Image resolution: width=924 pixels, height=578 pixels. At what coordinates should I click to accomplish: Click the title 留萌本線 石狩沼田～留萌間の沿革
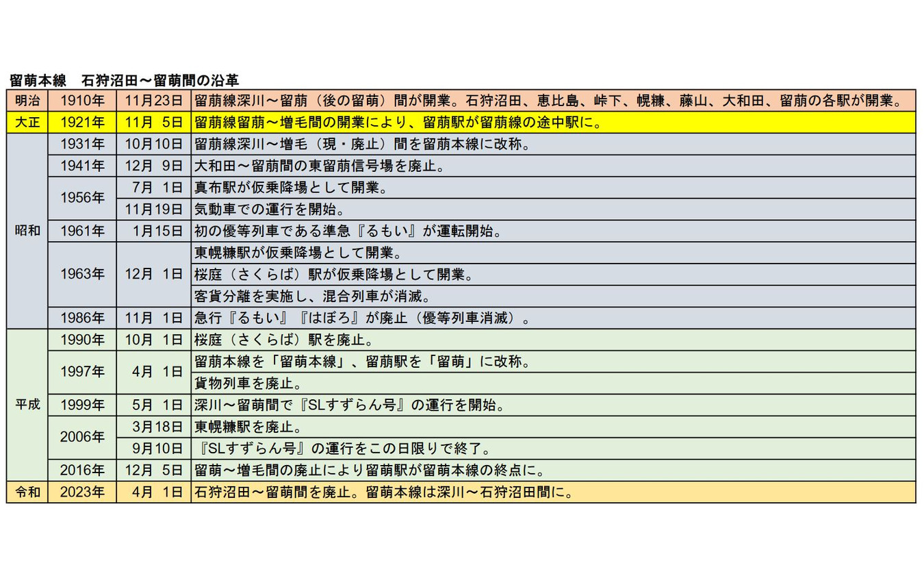[x=123, y=80]
